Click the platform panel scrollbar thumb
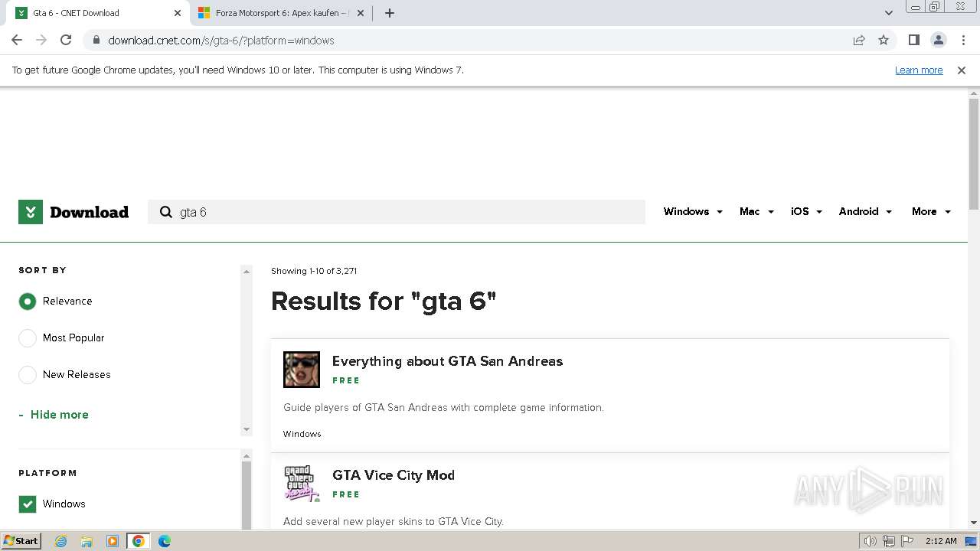 [247, 495]
